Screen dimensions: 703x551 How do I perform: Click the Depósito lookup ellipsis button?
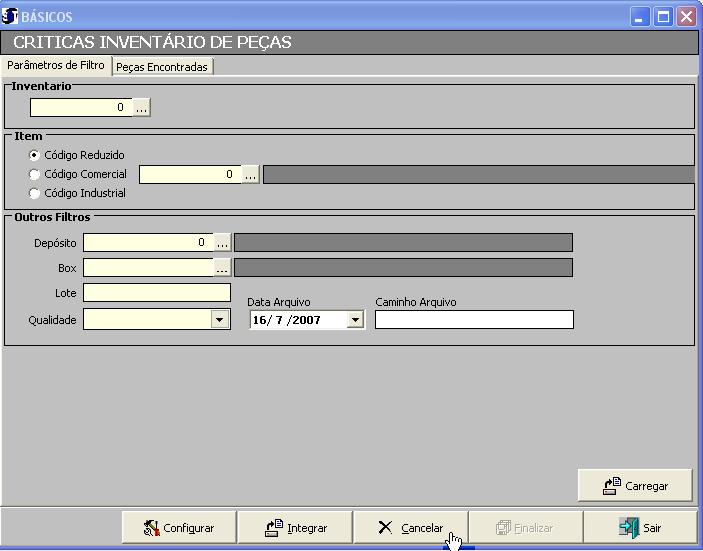tap(222, 242)
